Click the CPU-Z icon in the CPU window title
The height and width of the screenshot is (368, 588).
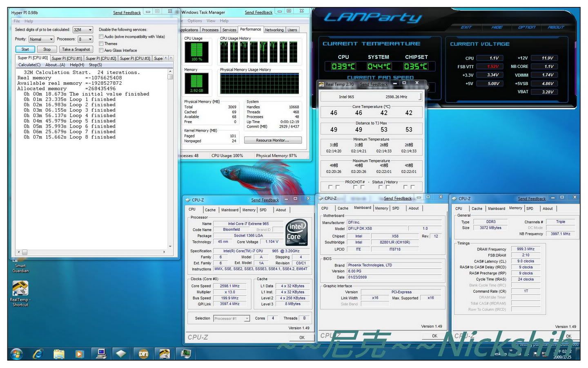coord(188,200)
